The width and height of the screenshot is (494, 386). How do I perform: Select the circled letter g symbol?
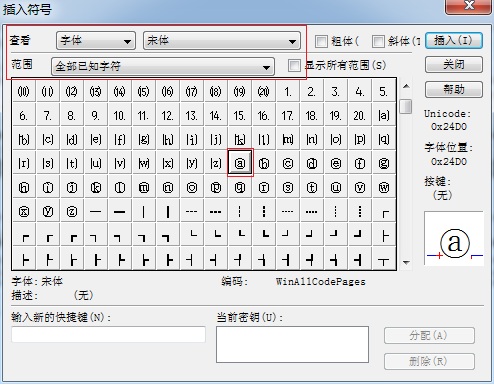pyautogui.click(x=384, y=163)
